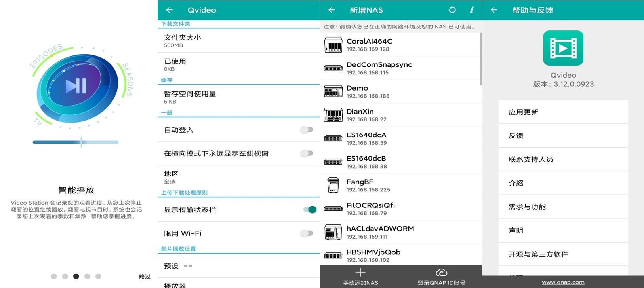Tap the 暂存空间使用量 cache row
The image size is (644, 288).
238,97
